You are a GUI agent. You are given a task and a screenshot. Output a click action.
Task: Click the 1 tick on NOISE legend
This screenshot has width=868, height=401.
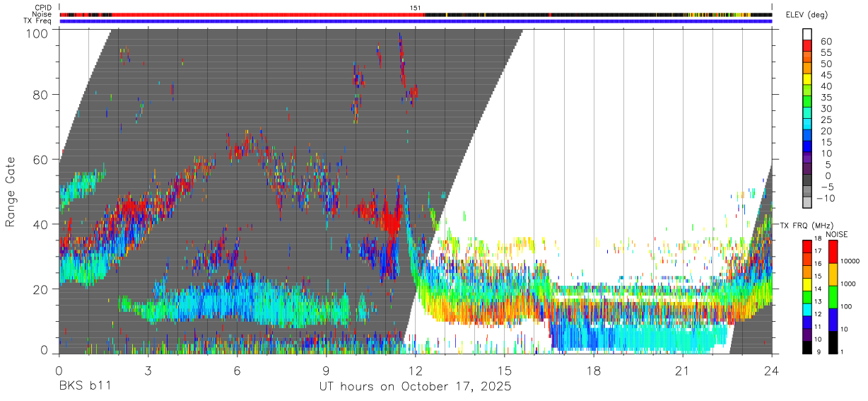[843, 352]
